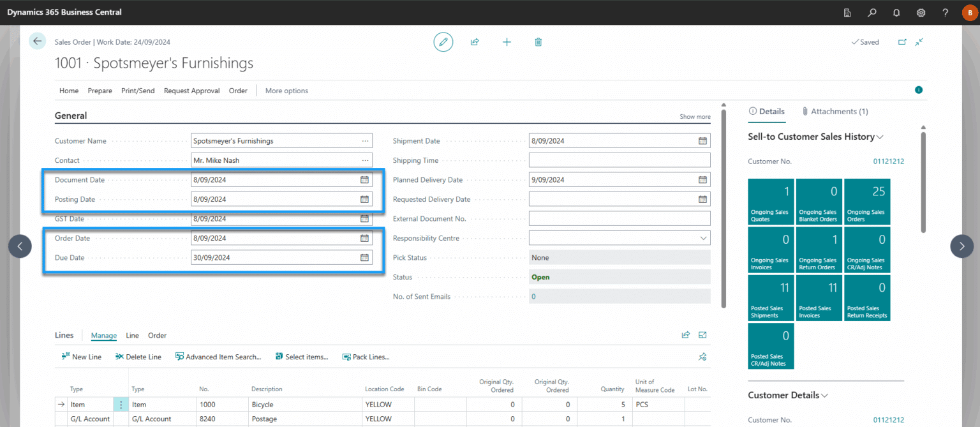Click the plus icon to create new order
This screenshot has height=427, width=980.
click(507, 42)
